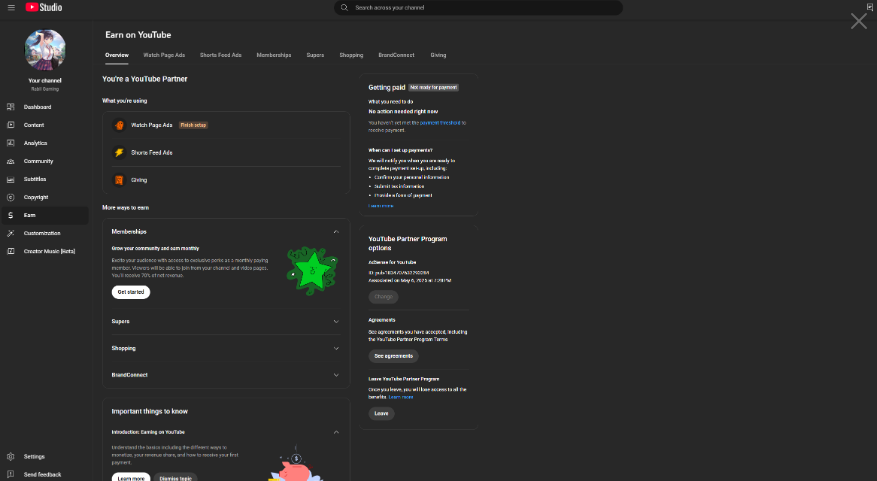
Task: Close the overlay with the X icon
Action: tap(859, 21)
